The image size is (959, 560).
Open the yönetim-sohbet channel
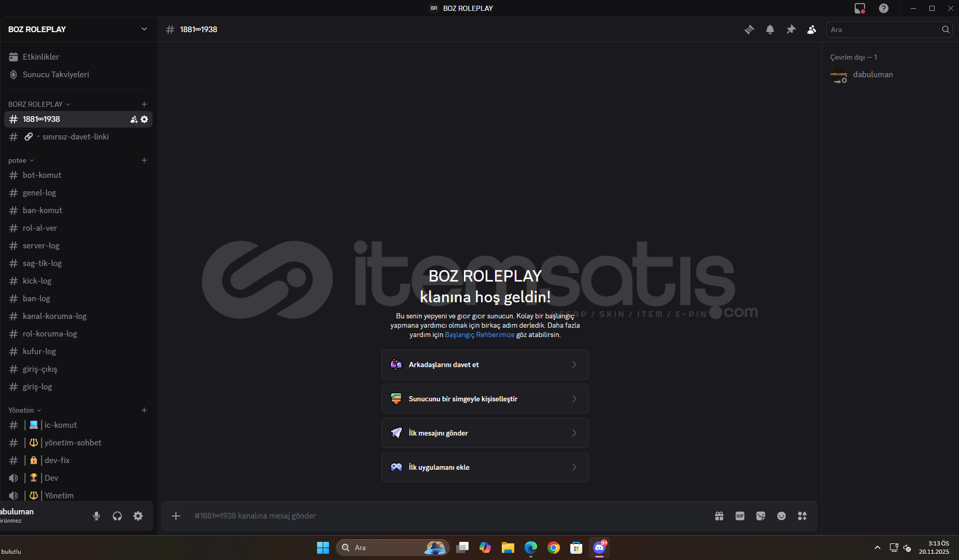78,443
